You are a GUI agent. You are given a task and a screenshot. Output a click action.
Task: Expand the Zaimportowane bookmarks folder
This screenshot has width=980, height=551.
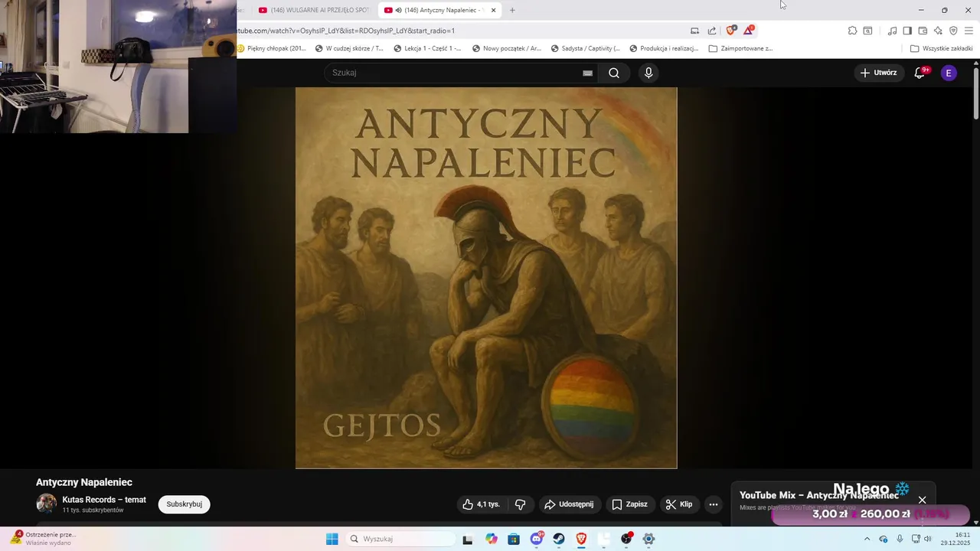coord(740,48)
